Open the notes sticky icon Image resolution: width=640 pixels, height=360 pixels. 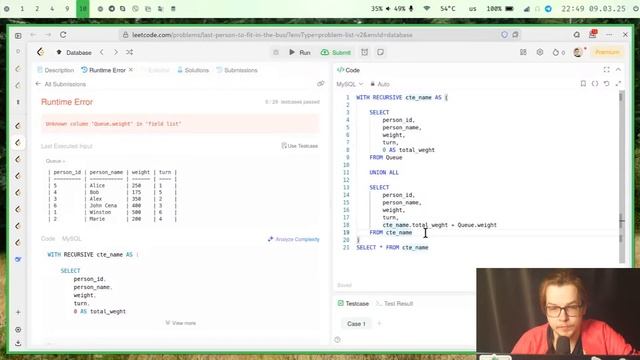(x=380, y=52)
